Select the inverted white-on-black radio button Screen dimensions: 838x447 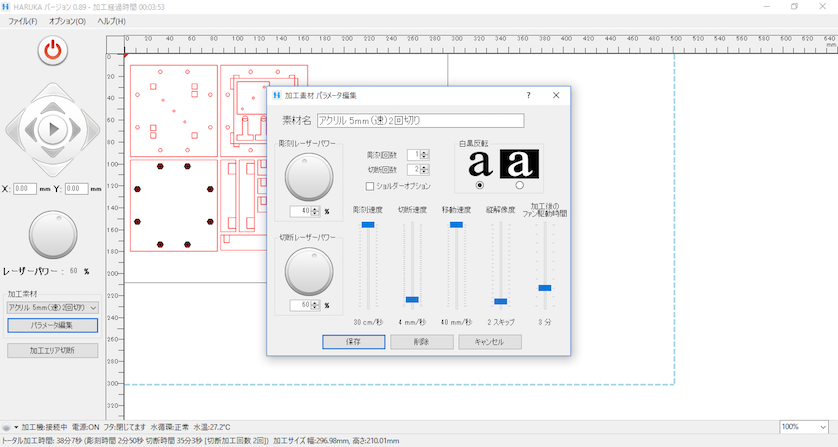518,185
